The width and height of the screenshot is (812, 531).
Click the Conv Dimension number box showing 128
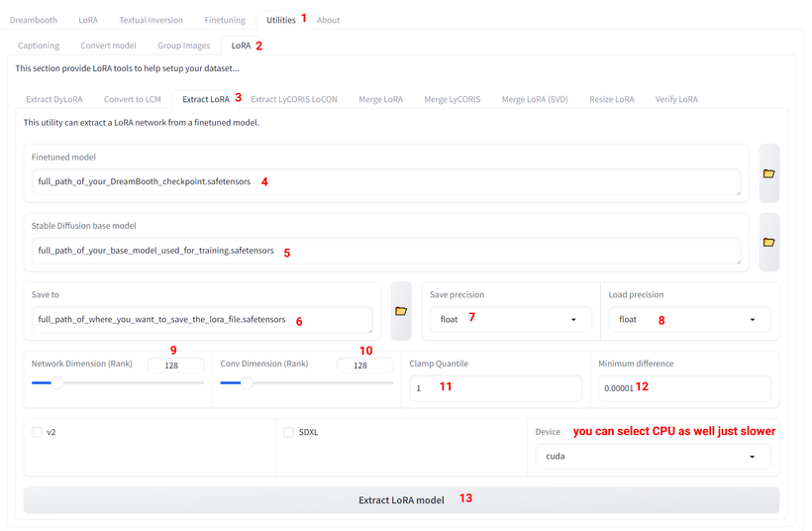pos(365,366)
